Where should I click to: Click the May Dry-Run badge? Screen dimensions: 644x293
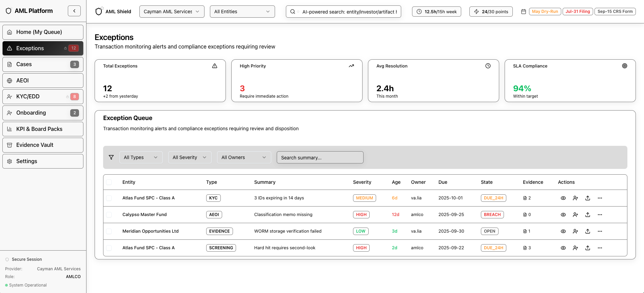[545, 12]
